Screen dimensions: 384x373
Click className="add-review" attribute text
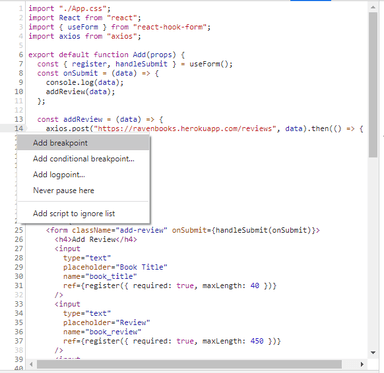[120, 230]
